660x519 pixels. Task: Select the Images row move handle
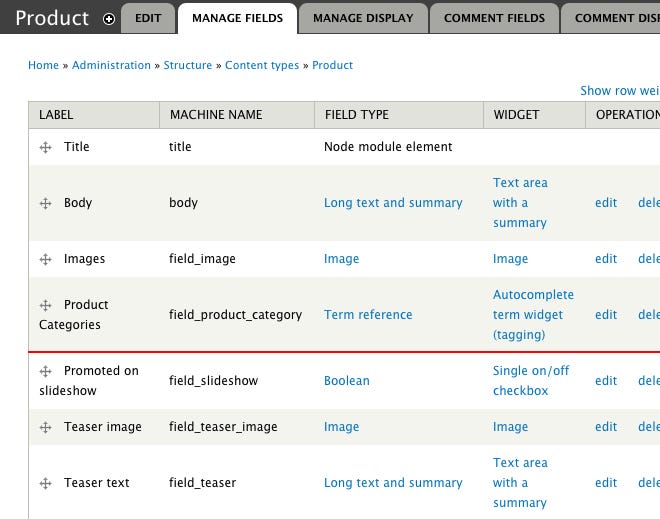click(x=45, y=259)
